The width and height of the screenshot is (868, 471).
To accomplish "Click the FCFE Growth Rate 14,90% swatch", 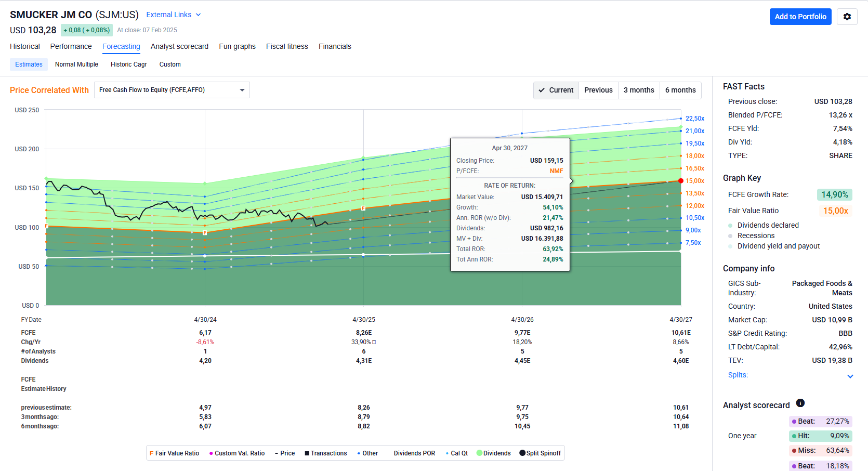I will 834,194.
